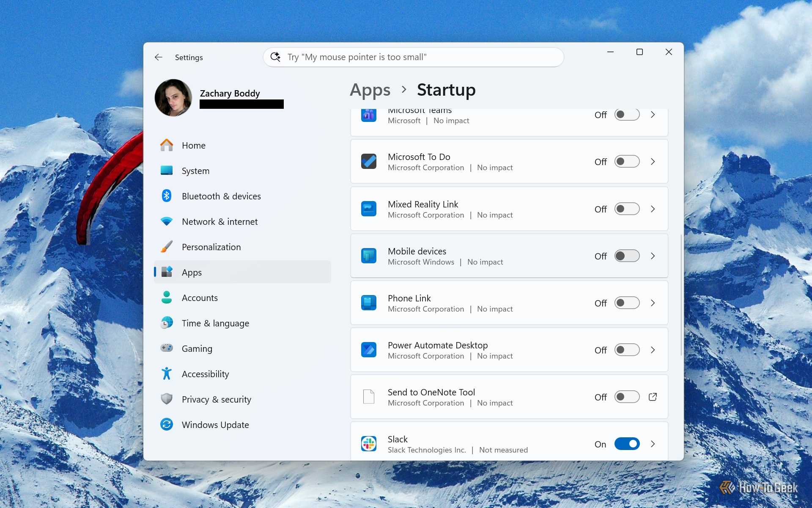812x508 pixels.
Task: Maximize the Settings window
Action: (639, 52)
